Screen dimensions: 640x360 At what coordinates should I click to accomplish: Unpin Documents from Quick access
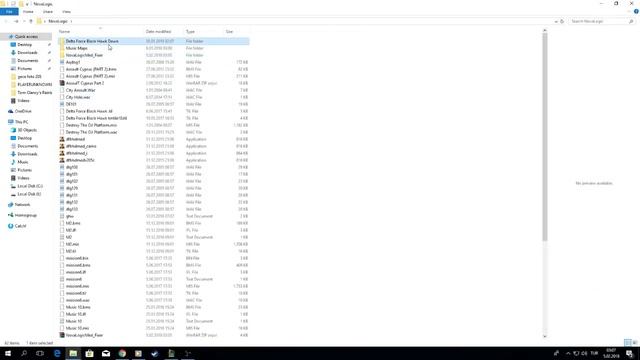click(49, 60)
